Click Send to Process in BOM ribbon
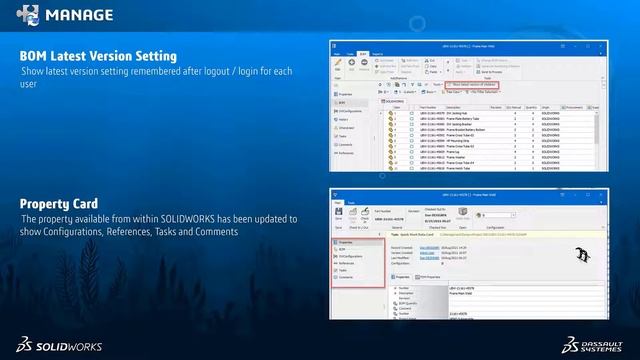640x360 pixels. (489, 72)
